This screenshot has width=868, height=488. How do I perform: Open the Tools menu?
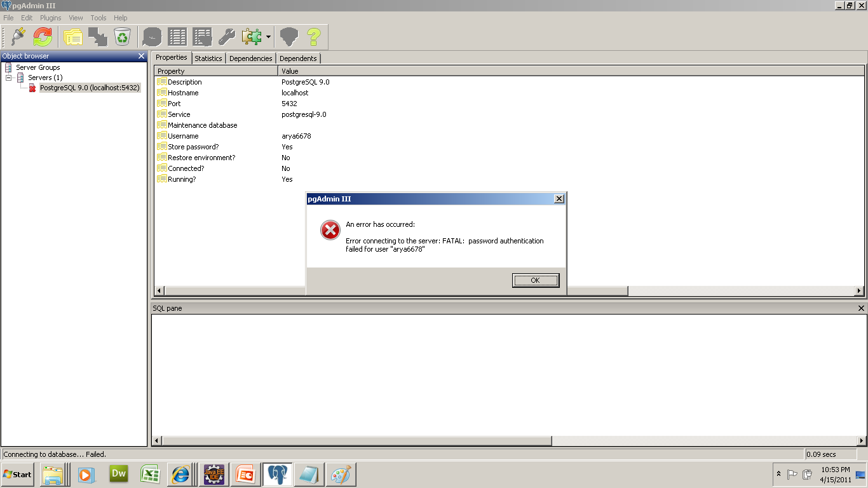click(x=98, y=18)
